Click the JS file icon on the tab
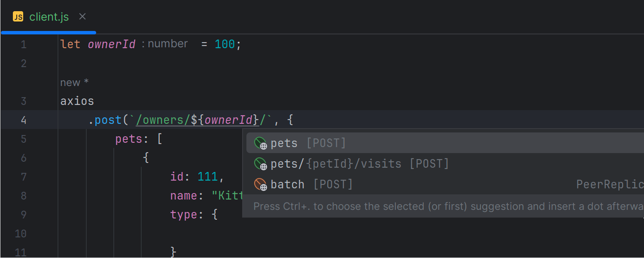644x258 pixels. coord(18,17)
